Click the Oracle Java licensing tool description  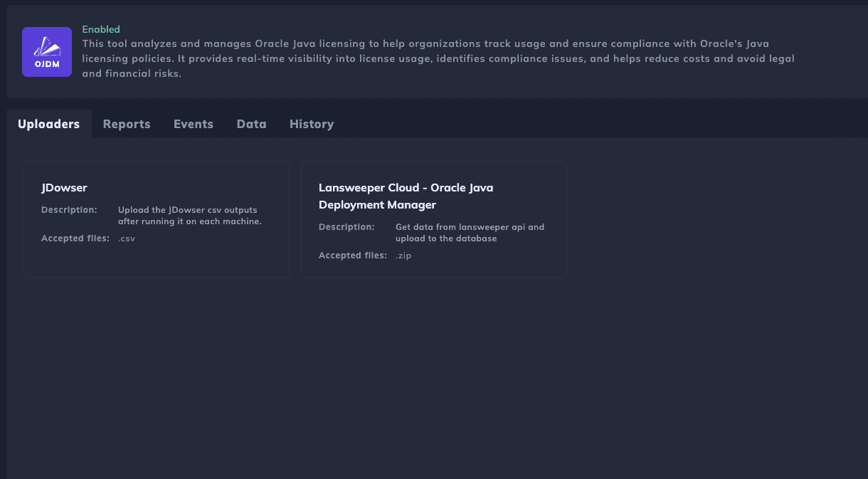(438, 58)
